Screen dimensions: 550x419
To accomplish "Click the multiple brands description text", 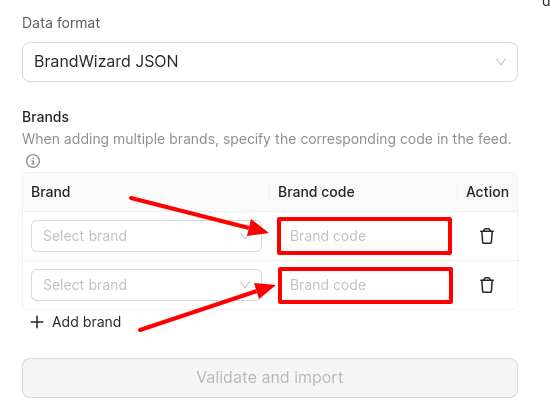I will pos(267,139).
